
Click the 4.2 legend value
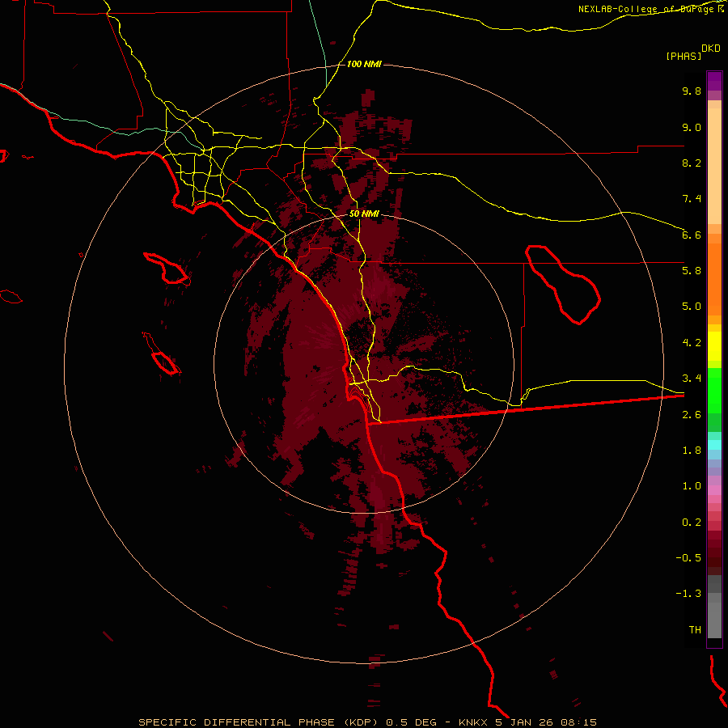tap(692, 343)
